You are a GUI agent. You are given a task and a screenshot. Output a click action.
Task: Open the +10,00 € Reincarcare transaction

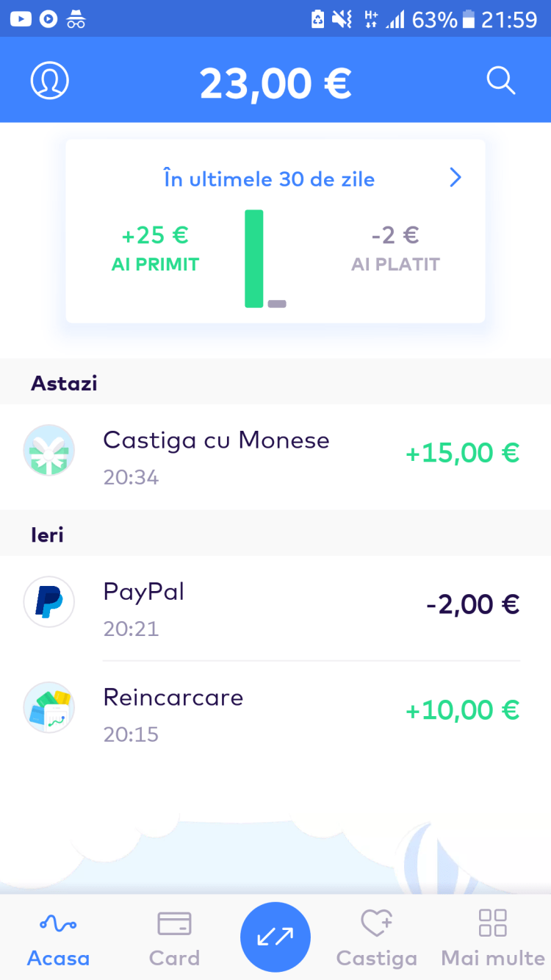461,710
